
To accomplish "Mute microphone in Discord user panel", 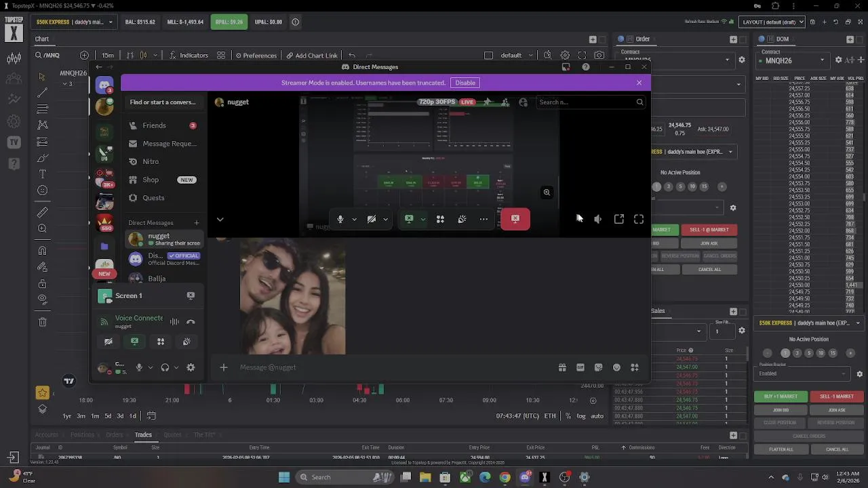I will click(x=139, y=367).
